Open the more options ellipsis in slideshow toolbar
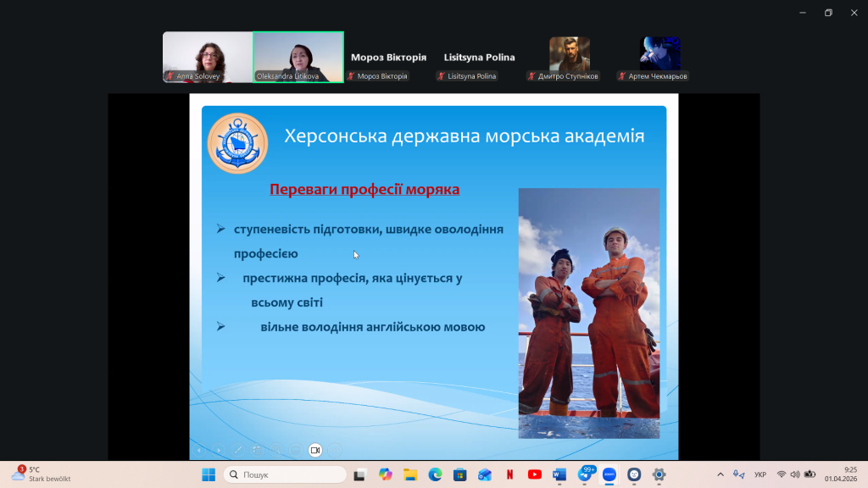Viewport: 868px width, 488px height. click(336, 450)
